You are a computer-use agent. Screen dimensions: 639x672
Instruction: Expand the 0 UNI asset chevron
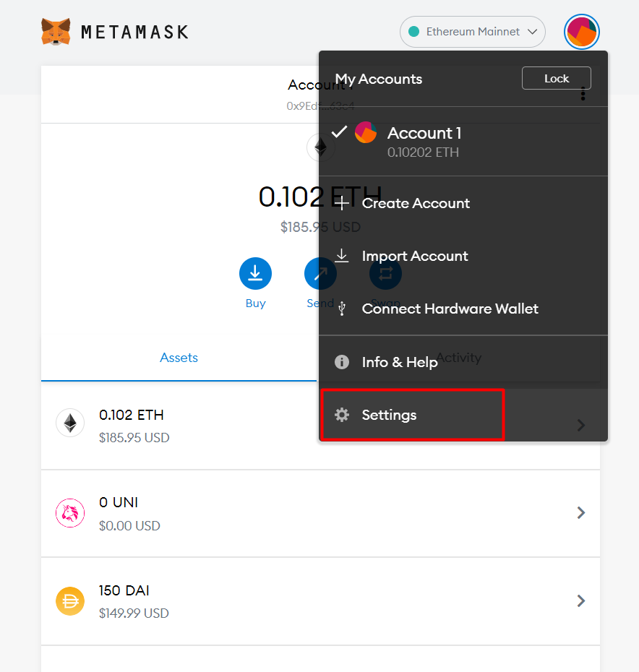click(580, 512)
